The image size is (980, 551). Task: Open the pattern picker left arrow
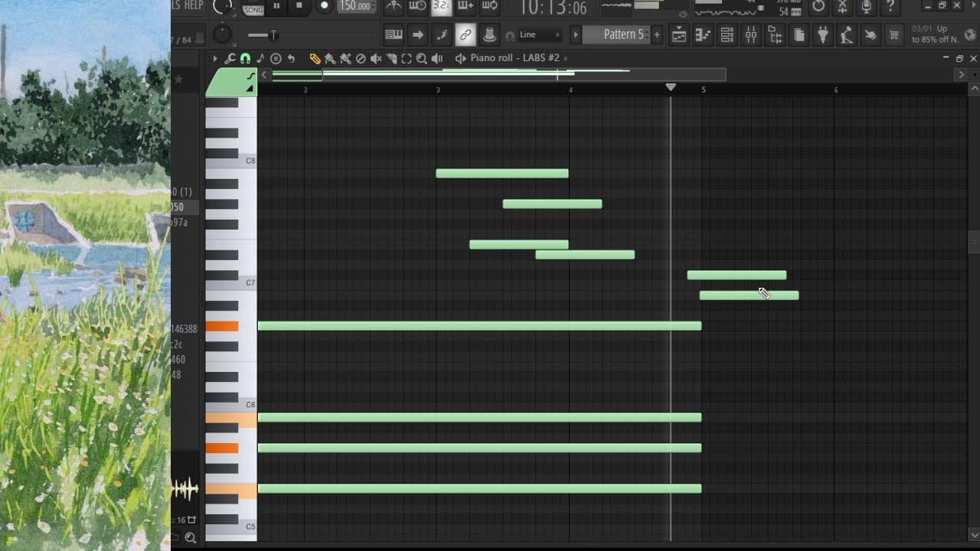point(576,34)
